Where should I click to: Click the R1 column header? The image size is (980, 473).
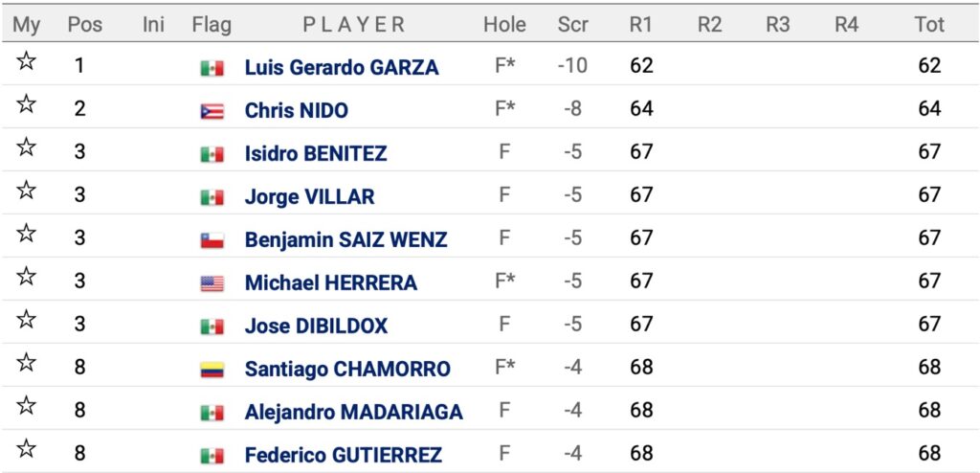tap(640, 24)
